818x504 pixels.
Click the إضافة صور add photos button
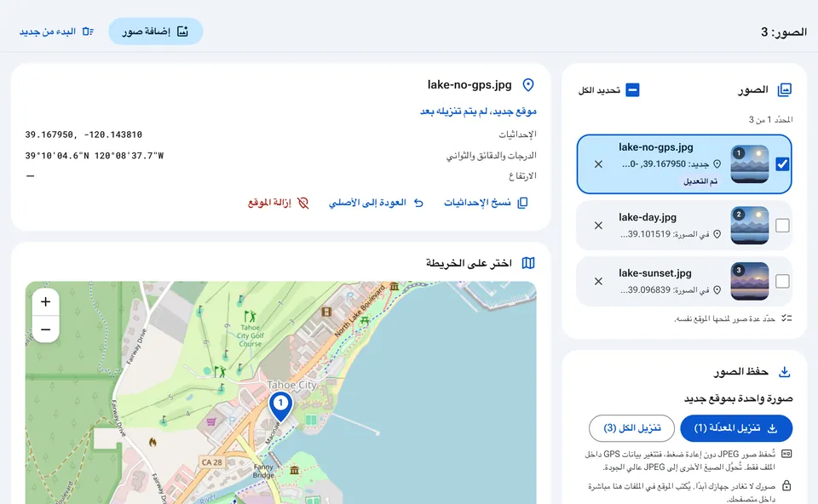[x=155, y=31]
